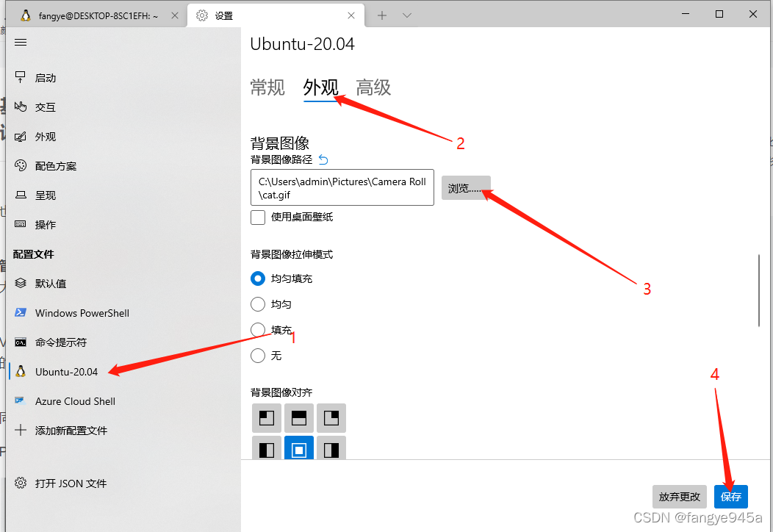Click the Color schemes (配色方案) palette icon
This screenshot has width=773, height=532.
(21, 165)
